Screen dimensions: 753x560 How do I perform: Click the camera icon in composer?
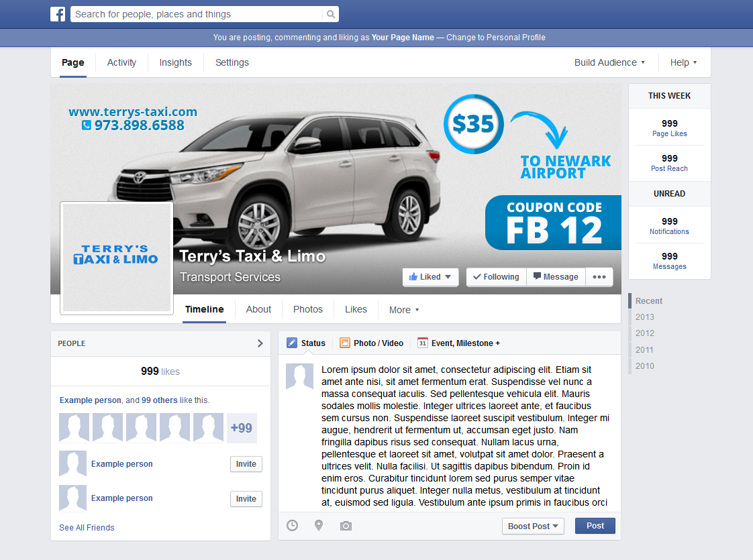(346, 526)
